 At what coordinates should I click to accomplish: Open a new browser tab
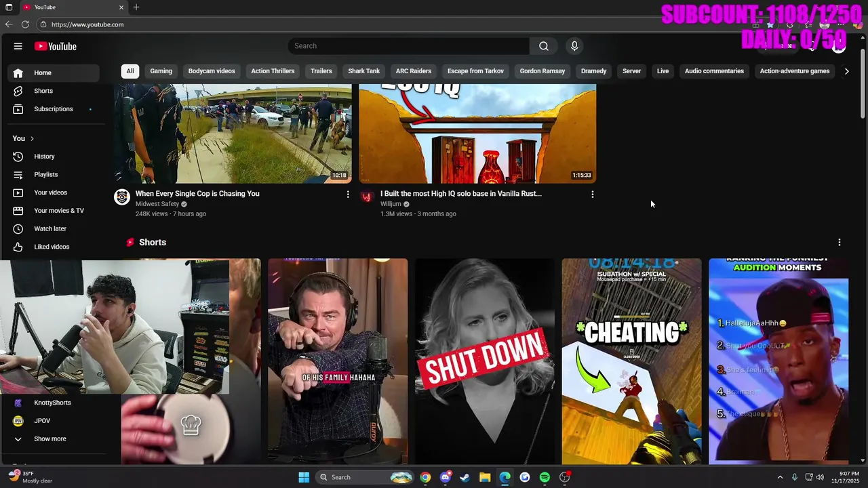(x=136, y=7)
